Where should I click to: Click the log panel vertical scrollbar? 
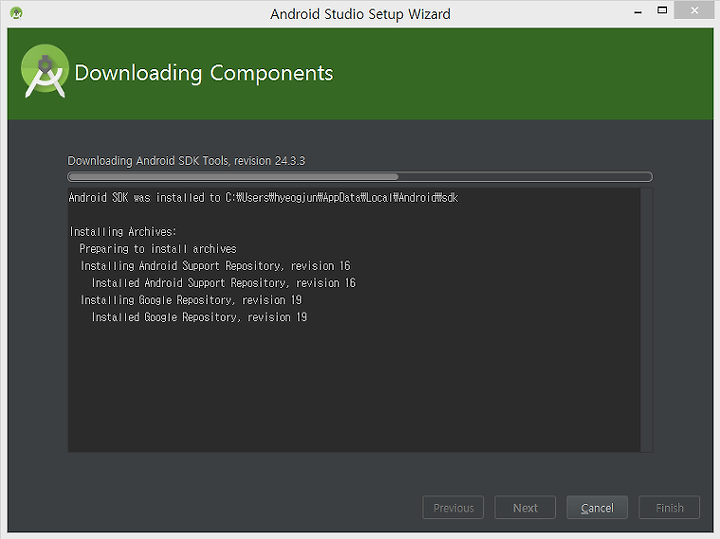click(x=647, y=320)
